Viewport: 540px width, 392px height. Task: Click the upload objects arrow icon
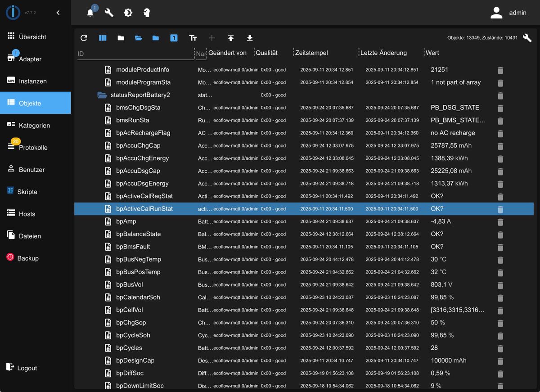pyautogui.click(x=231, y=38)
